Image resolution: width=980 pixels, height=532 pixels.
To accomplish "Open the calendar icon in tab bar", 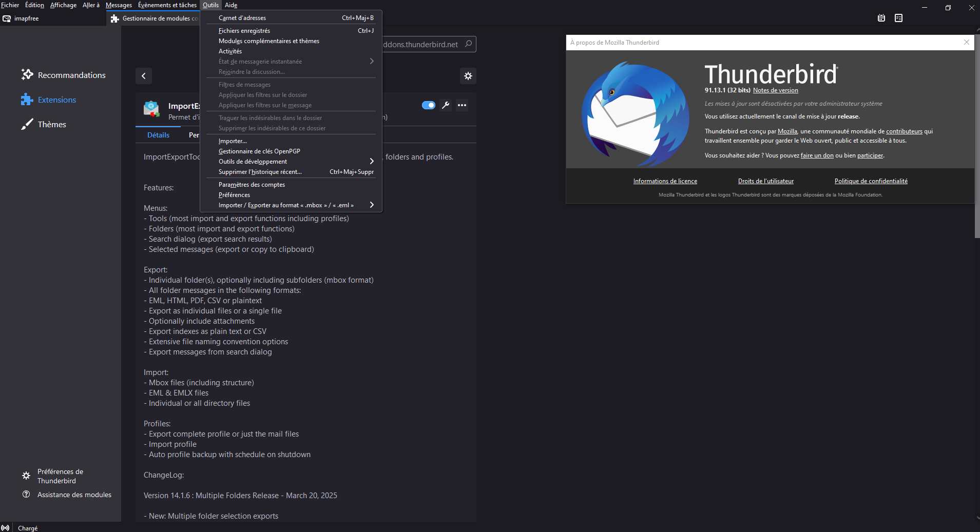I will (x=881, y=18).
